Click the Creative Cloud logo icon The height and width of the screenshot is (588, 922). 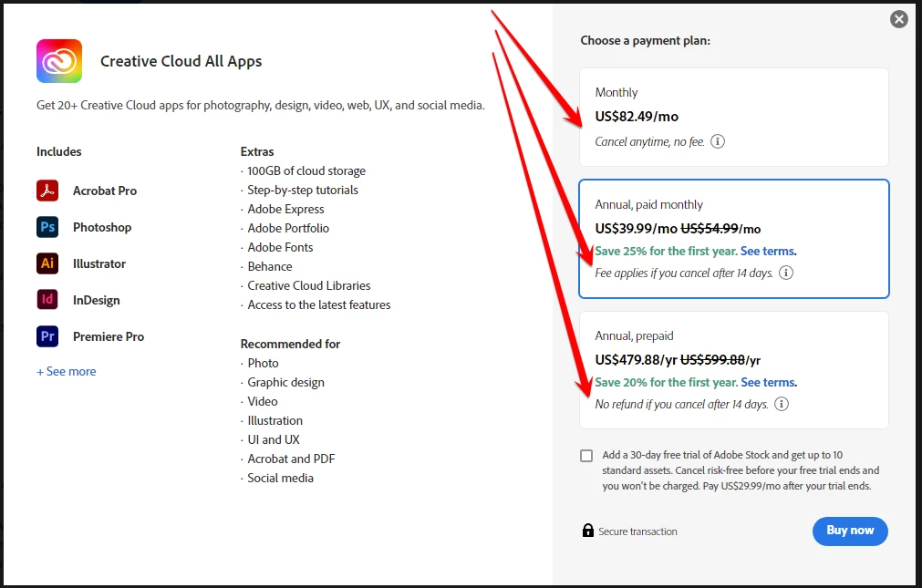pyautogui.click(x=59, y=61)
